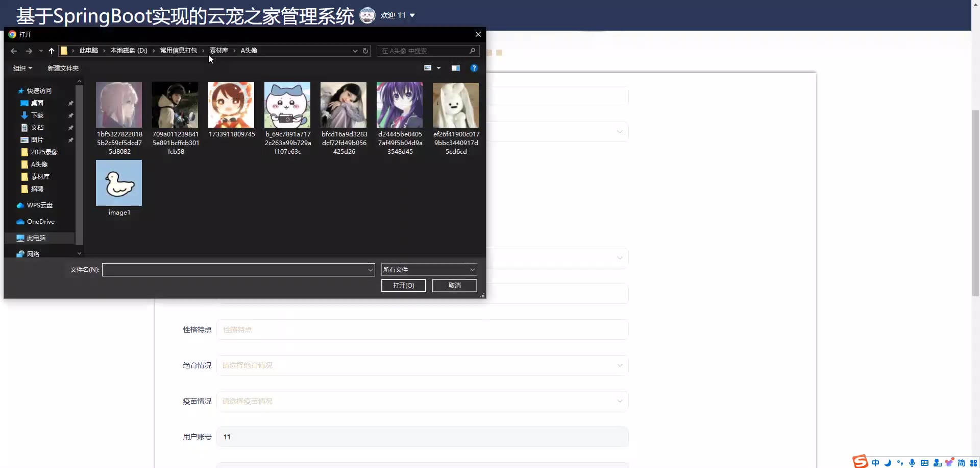Navigate to 本地磁盘 (D:) in address bar
Image resolution: width=980 pixels, height=468 pixels.
click(129, 51)
